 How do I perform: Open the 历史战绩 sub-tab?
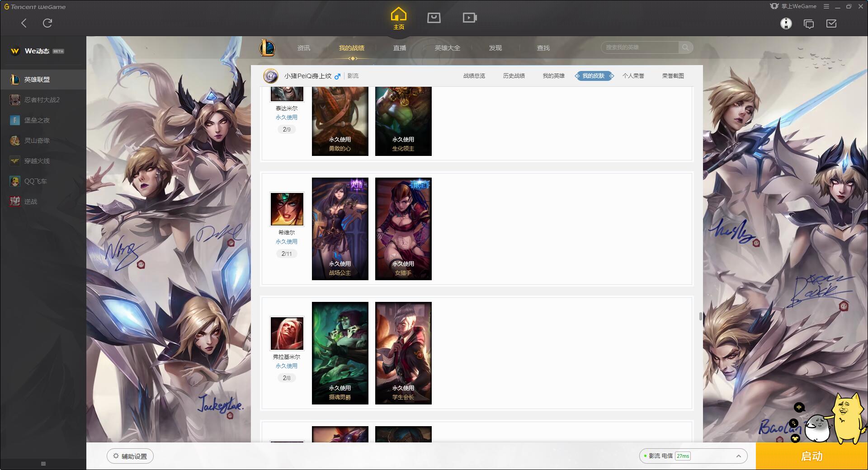pyautogui.click(x=514, y=76)
